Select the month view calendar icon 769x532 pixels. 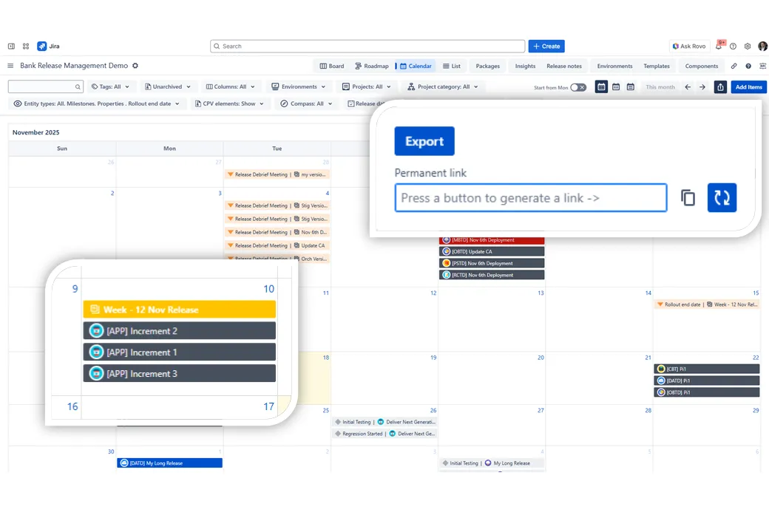click(x=602, y=87)
